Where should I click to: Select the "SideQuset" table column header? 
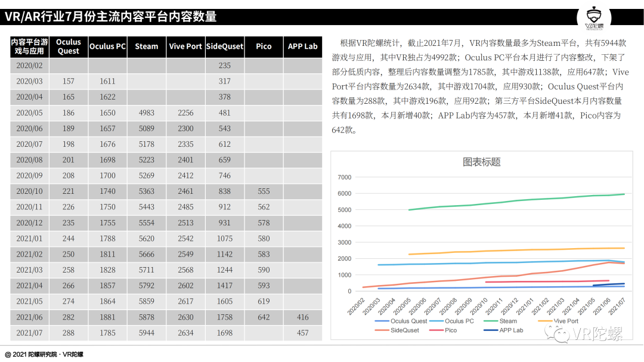click(x=225, y=47)
